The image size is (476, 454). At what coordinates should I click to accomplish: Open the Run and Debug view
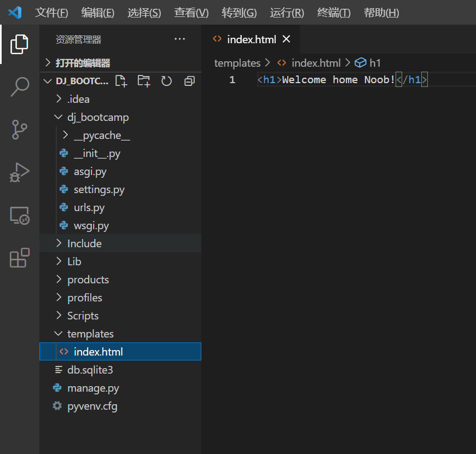click(19, 172)
